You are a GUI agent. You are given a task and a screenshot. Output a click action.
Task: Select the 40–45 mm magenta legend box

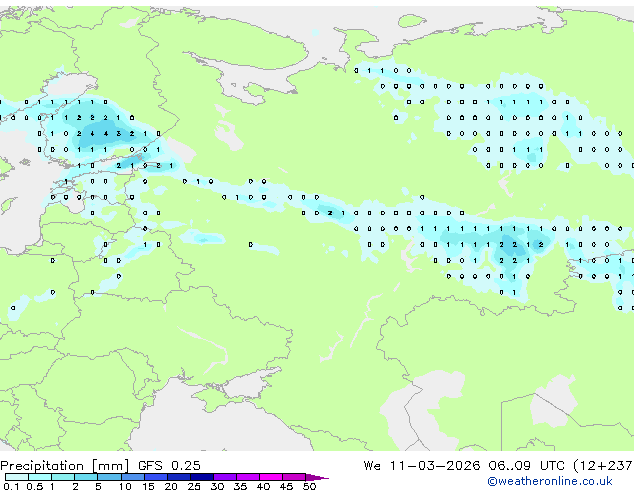pos(271,477)
